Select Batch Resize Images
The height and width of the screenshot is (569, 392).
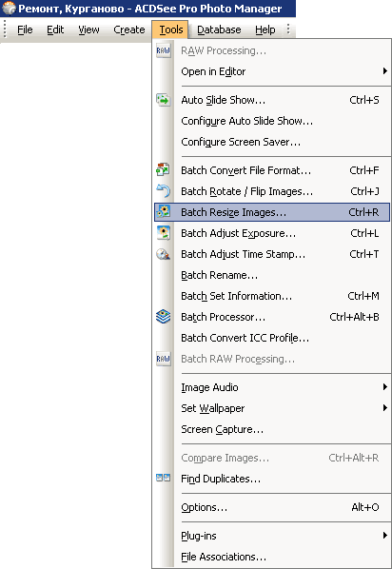272,212
